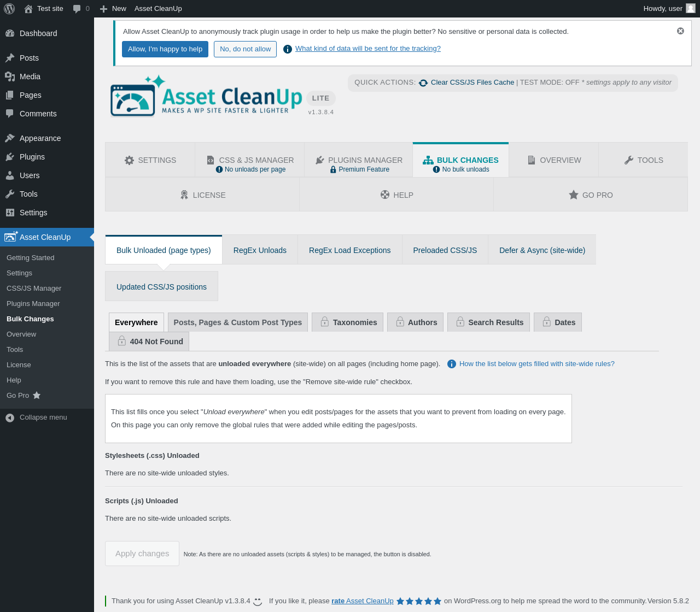Click the LITE version badge

(321, 98)
